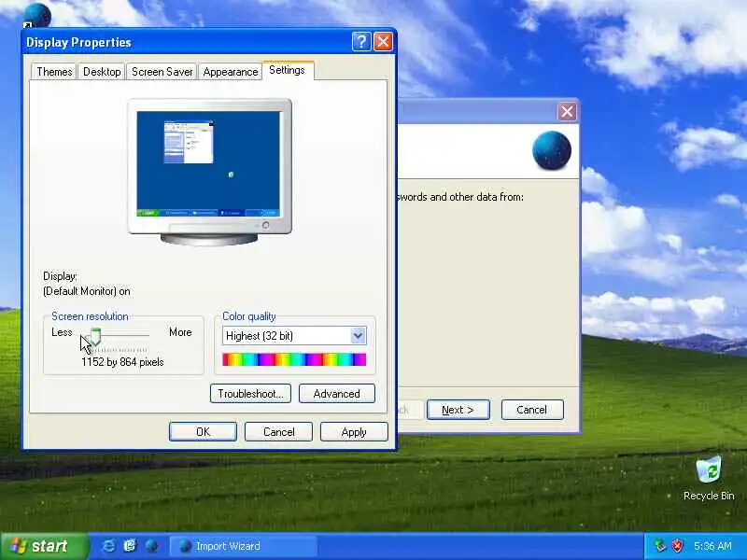Switch to the Themes tab

(x=54, y=72)
